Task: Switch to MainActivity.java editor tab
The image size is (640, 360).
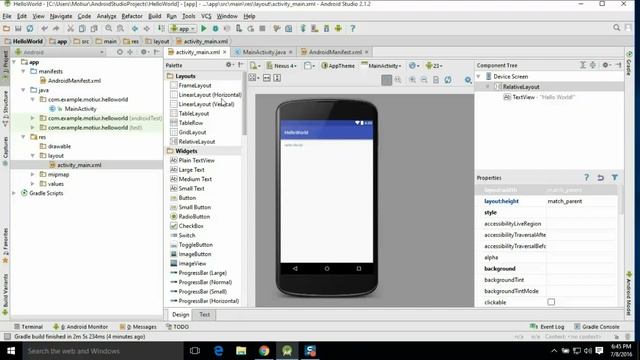Action: (264, 52)
